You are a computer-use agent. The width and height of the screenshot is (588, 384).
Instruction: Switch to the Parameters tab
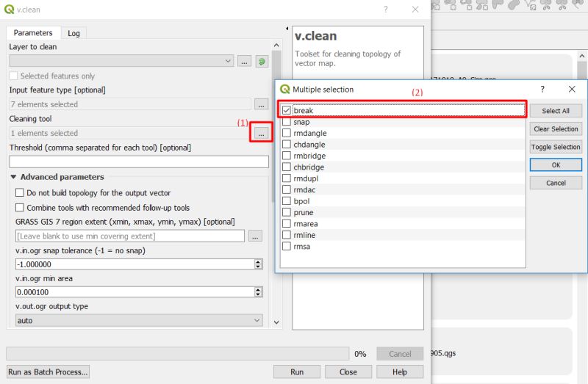(x=33, y=33)
